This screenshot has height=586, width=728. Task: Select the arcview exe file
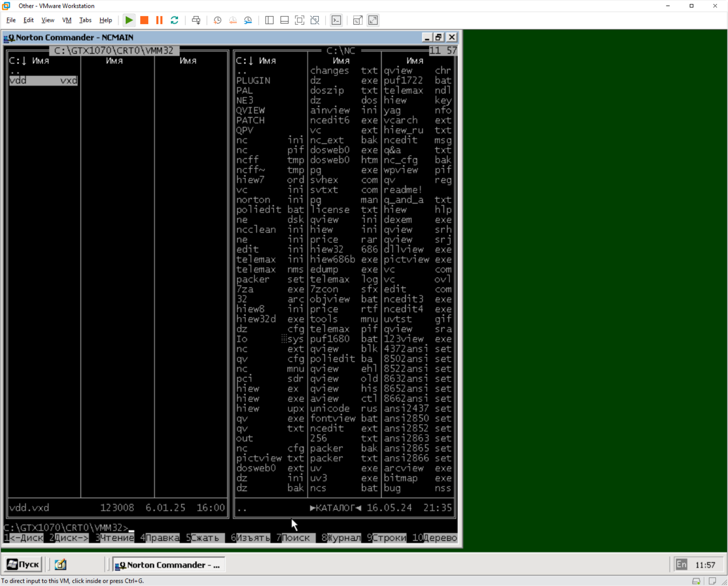pyautogui.click(x=418, y=468)
